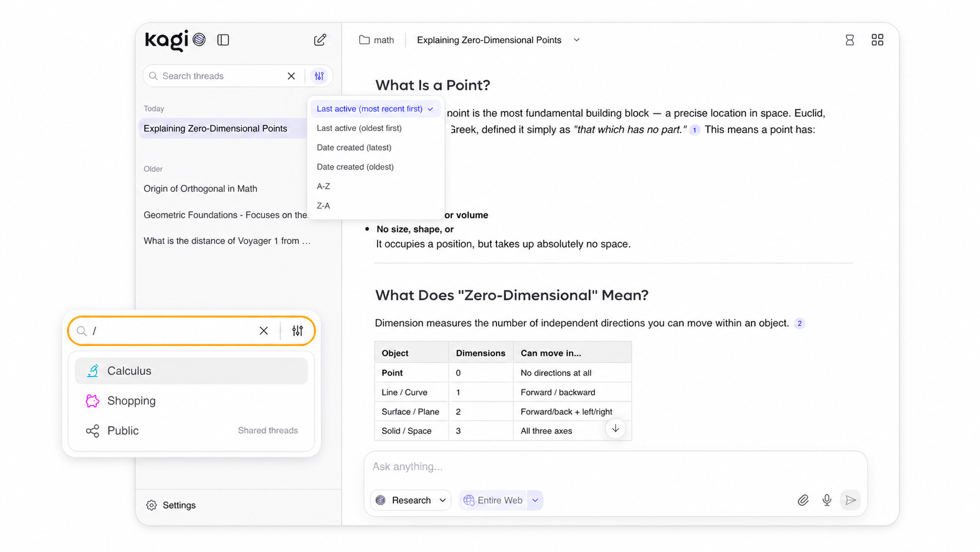Expand the Entire Web lens arrow
Image resolution: width=980 pixels, height=552 pixels.
535,500
